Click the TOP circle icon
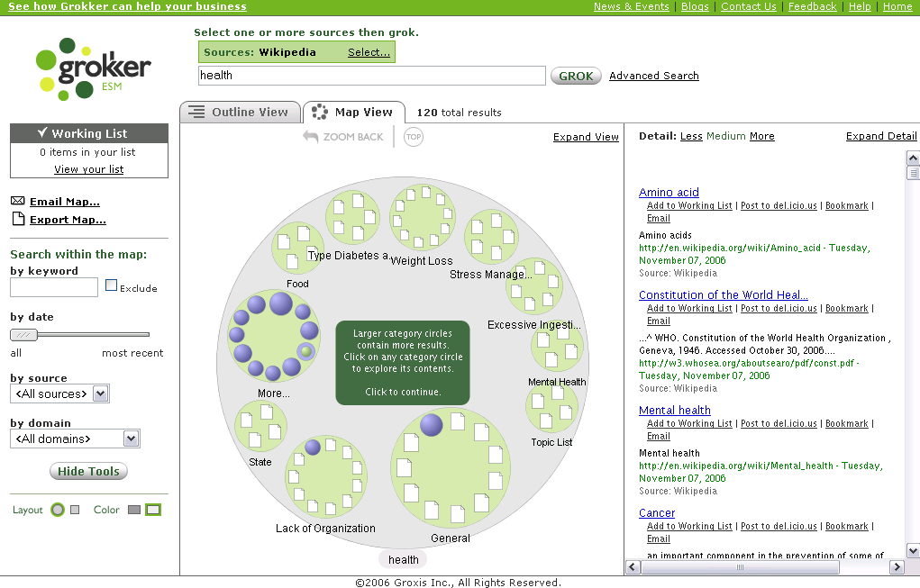 coord(413,137)
